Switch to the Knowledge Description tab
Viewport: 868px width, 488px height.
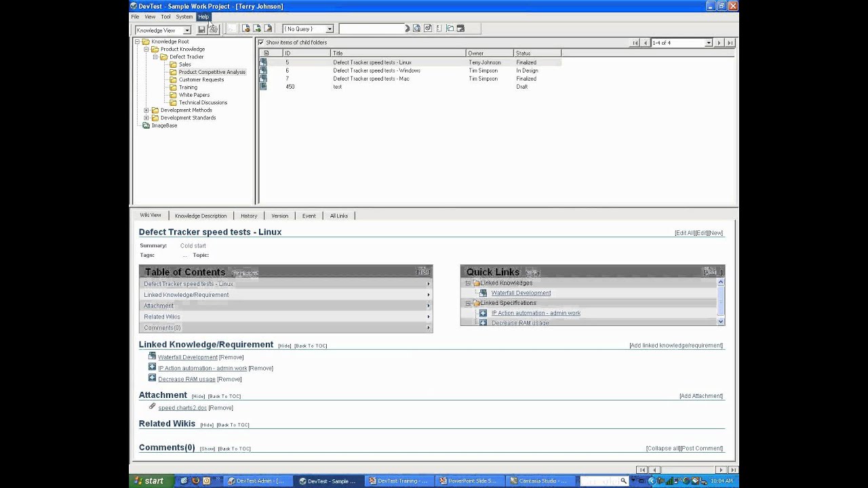point(201,216)
